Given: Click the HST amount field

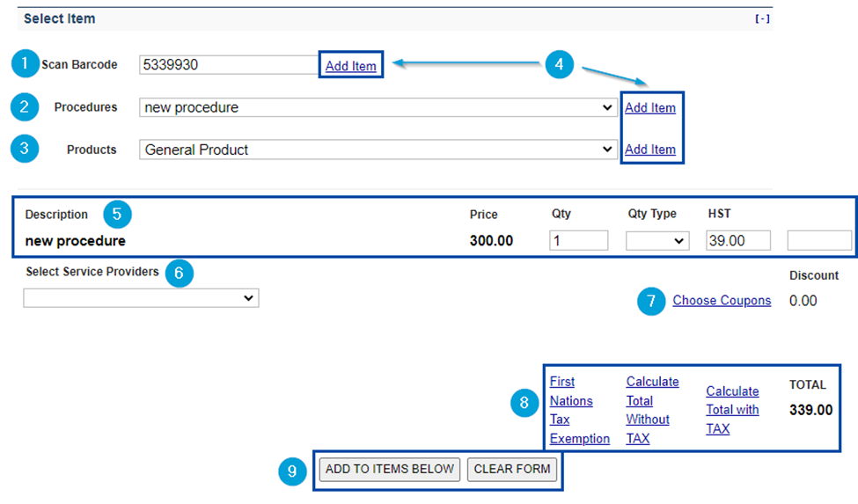Looking at the screenshot, I should click(737, 240).
